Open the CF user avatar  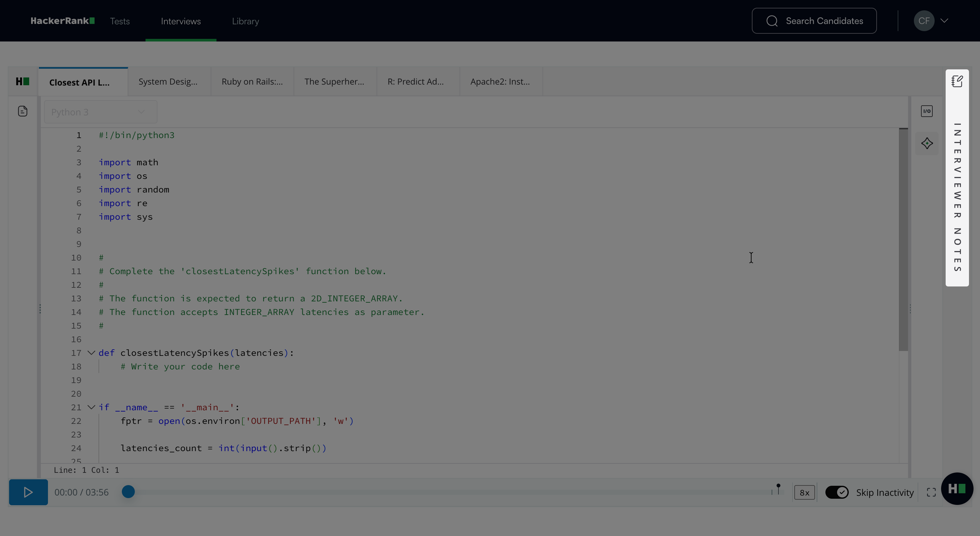(924, 21)
